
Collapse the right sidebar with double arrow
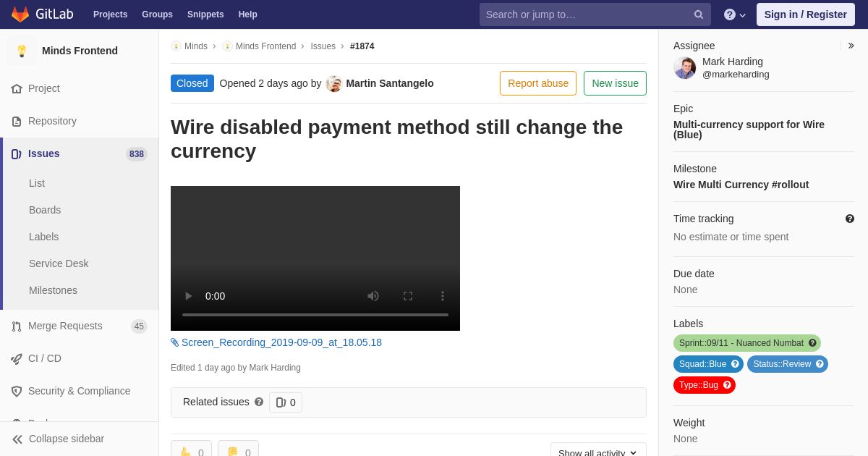(851, 46)
